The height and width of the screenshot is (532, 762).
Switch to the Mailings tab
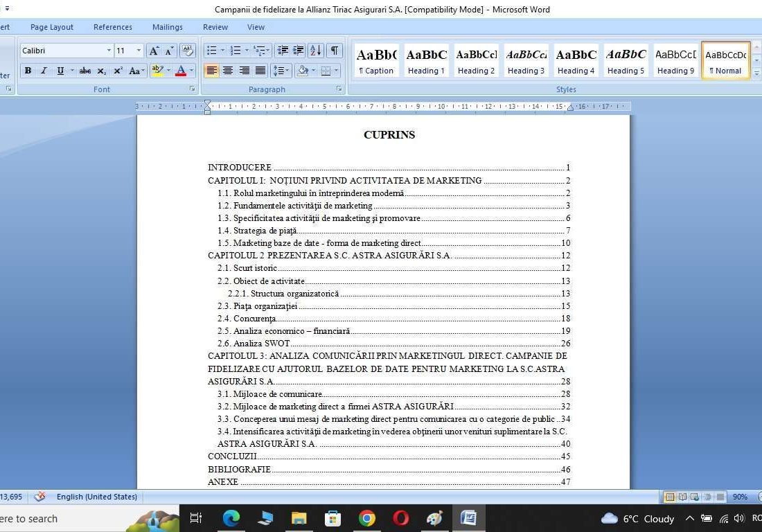coord(167,27)
